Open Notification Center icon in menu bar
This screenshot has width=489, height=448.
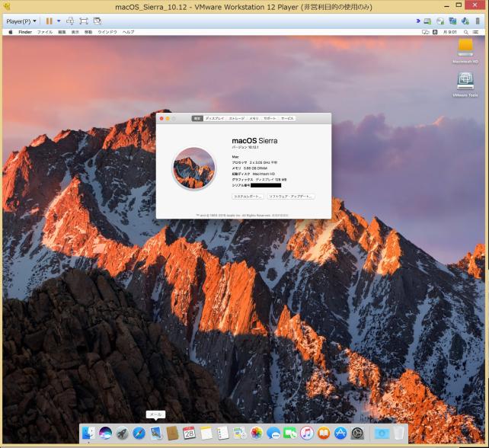point(475,32)
